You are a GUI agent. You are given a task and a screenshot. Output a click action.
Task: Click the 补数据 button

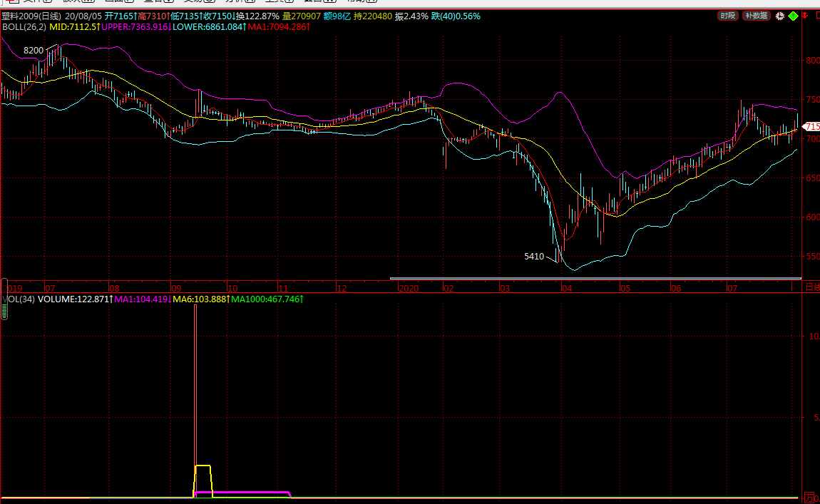point(756,16)
